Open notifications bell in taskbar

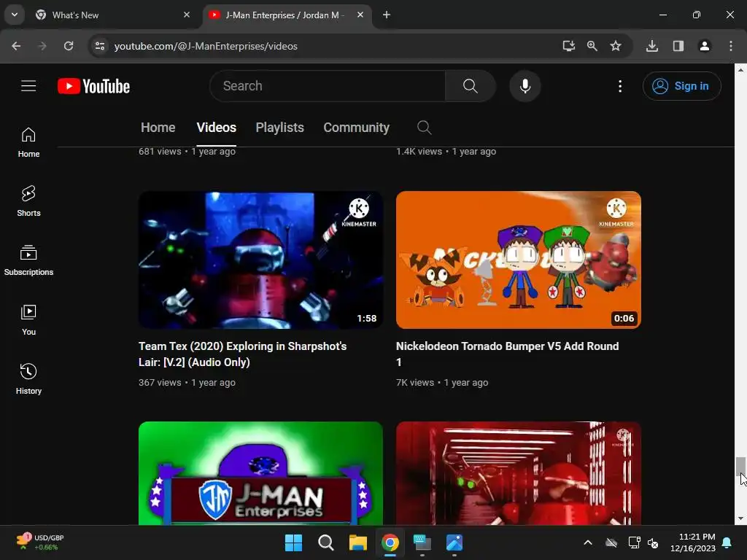727,542
